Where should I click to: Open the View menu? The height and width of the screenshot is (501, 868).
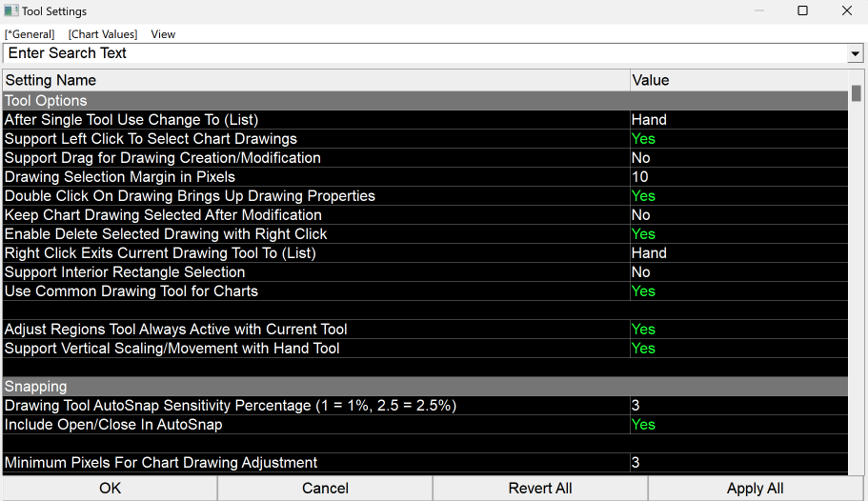coord(163,34)
